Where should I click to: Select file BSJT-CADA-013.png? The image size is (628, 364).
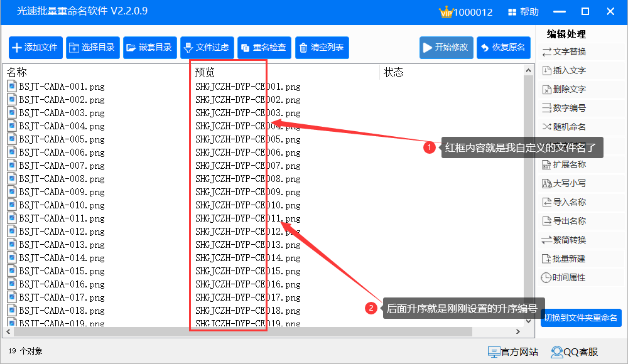(x=62, y=245)
